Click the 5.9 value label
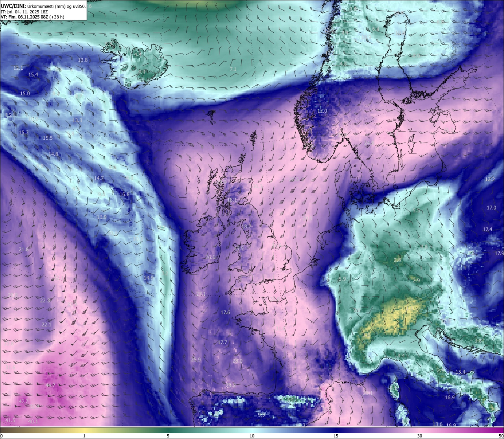This screenshot has width=504, height=439. coord(342,279)
